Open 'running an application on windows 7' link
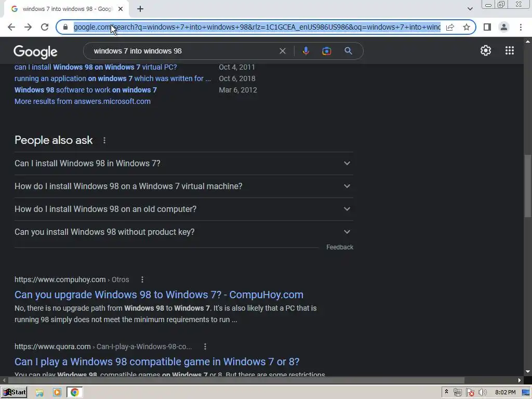 click(x=113, y=78)
